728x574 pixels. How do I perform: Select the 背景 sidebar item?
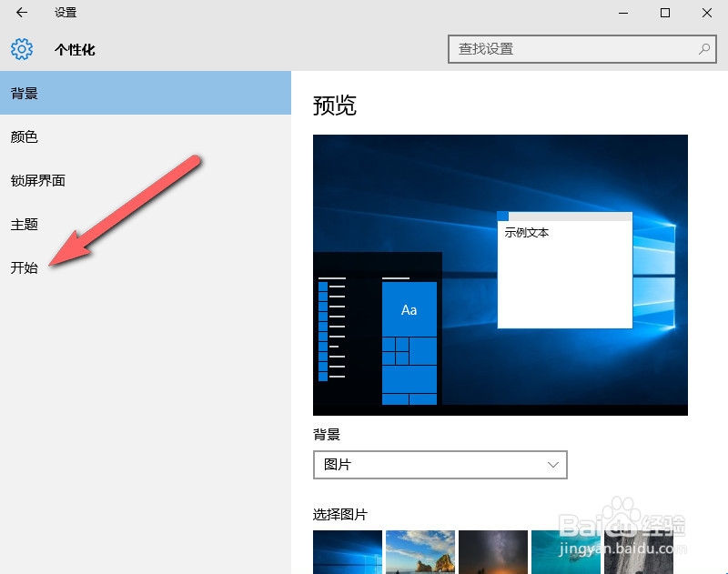coord(146,93)
